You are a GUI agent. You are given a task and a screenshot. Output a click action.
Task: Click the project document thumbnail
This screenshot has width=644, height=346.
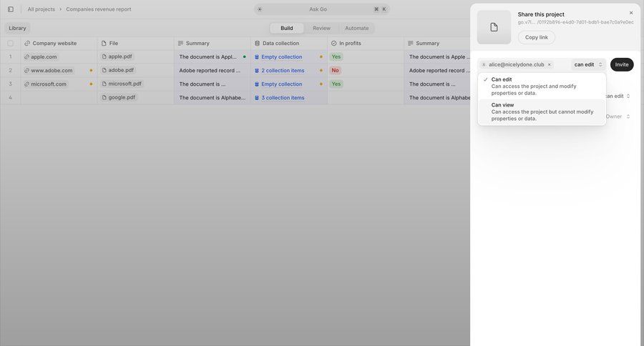point(494,27)
